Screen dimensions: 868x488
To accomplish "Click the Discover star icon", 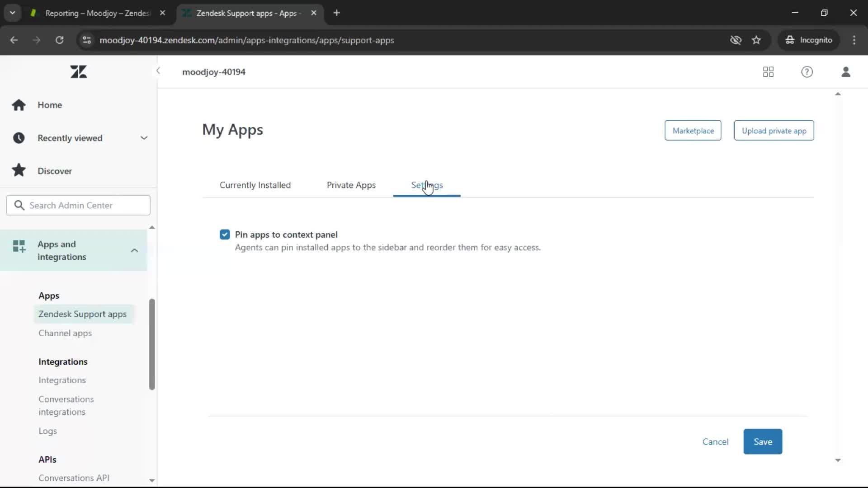I will [19, 170].
